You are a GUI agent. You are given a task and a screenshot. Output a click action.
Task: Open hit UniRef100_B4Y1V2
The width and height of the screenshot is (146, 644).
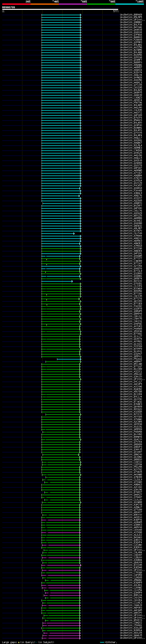[131, 281]
